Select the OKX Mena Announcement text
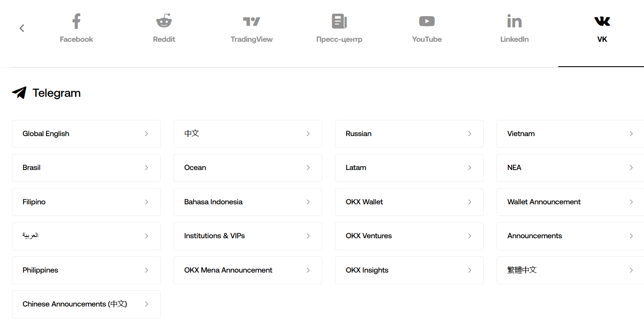Screen dimensions: 644x328 (x=228, y=270)
